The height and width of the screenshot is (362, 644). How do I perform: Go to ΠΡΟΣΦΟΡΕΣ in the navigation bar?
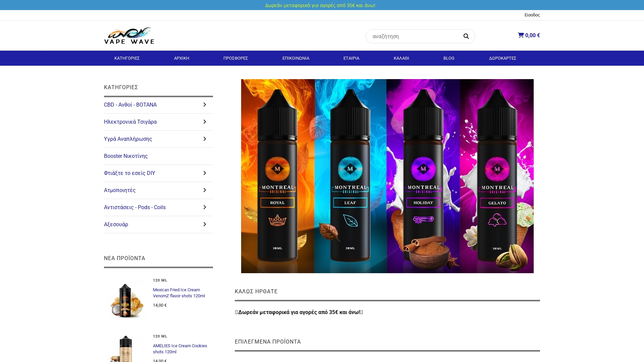[236, 58]
